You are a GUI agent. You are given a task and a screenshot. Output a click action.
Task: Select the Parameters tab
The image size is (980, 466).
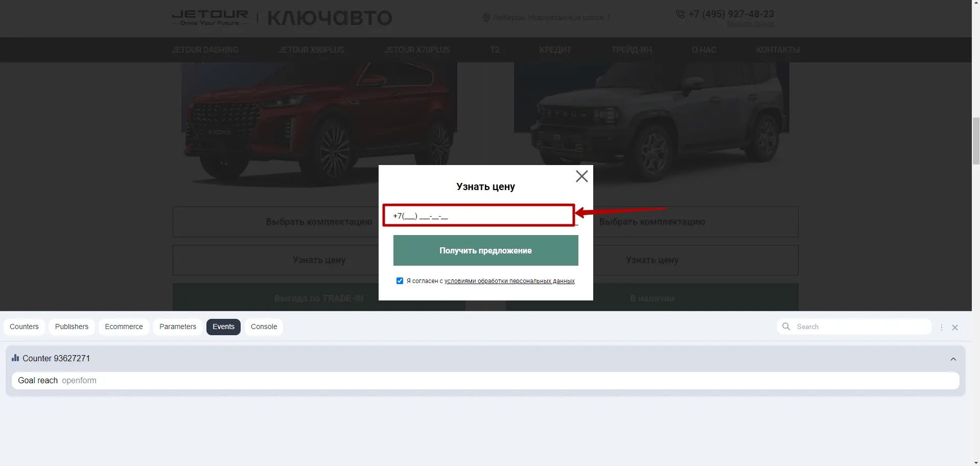click(x=177, y=327)
